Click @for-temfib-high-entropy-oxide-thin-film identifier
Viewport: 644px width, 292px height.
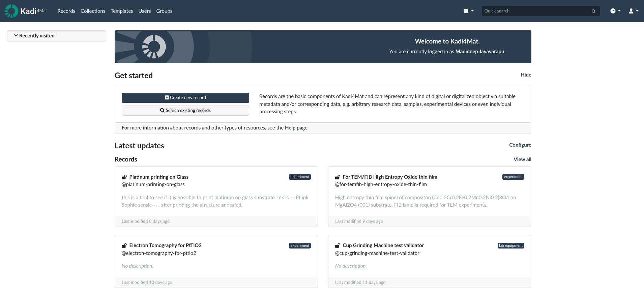pyautogui.click(x=381, y=184)
